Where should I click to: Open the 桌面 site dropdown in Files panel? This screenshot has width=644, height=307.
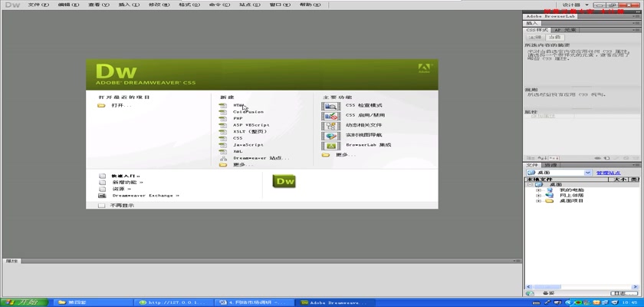point(588,173)
